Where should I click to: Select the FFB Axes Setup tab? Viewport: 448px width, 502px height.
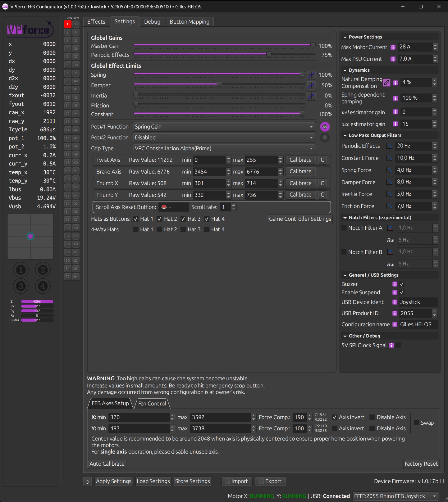pos(110,403)
